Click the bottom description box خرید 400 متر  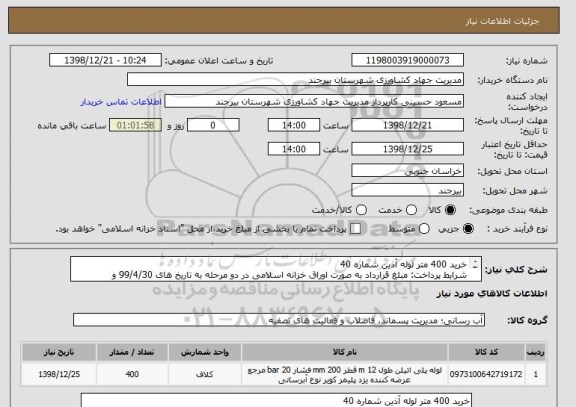point(276,400)
